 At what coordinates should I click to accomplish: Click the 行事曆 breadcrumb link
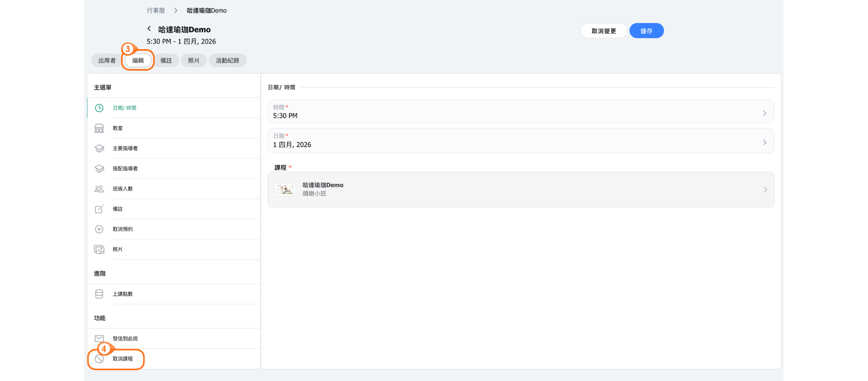(x=156, y=11)
